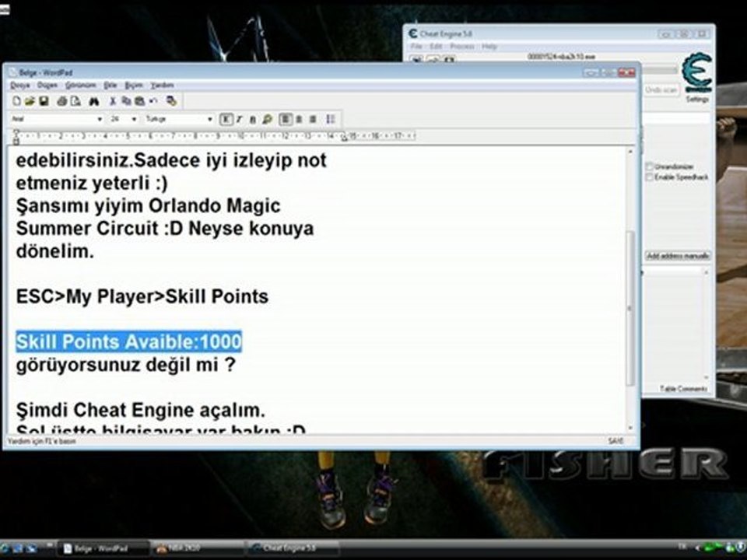Viewport: 747px width, 560px height.
Task: Print the WordPad document
Action: click(x=62, y=101)
